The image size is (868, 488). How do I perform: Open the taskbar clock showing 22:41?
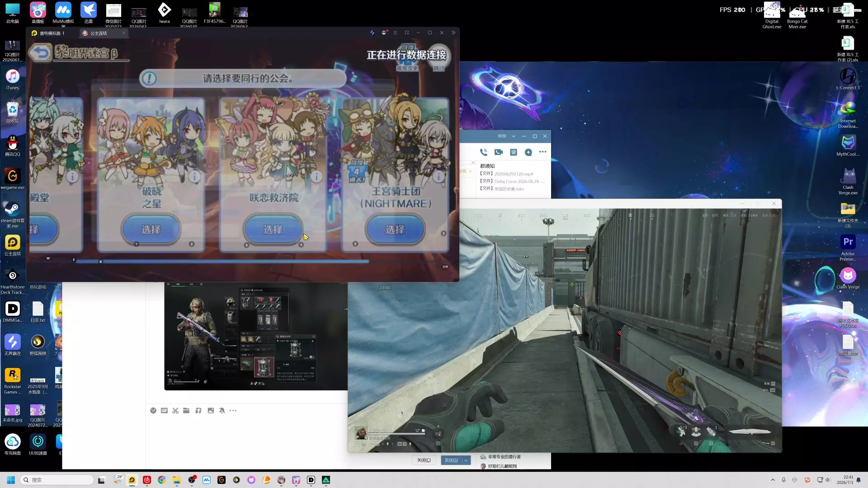pos(845,480)
